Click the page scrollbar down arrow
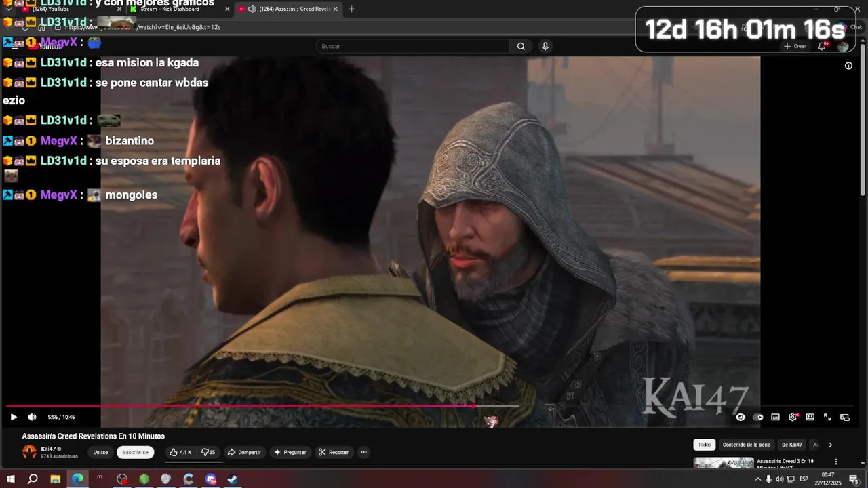868x488 pixels. point(863,464)
